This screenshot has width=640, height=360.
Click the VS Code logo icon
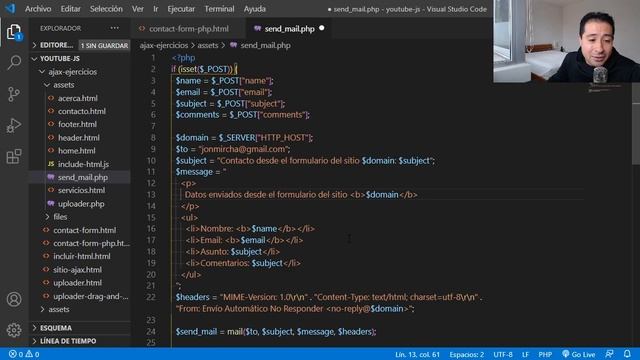click(10, 9)
